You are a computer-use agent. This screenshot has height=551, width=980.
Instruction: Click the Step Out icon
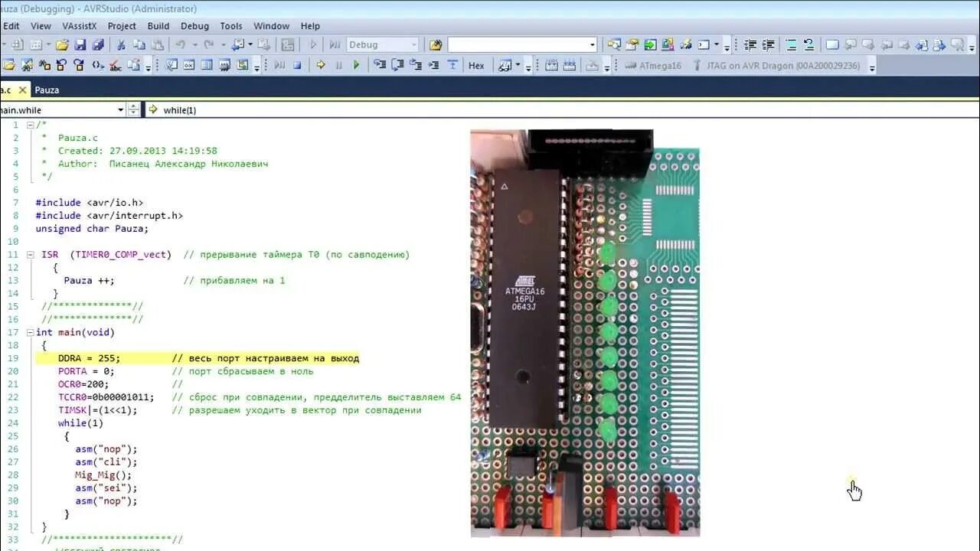tap(416, 65)
